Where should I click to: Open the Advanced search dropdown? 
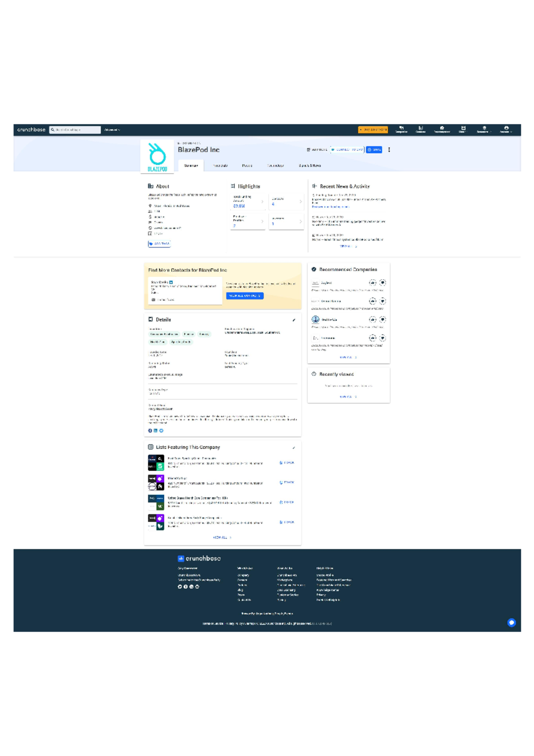pyautogui.click(x=112, y=130)
